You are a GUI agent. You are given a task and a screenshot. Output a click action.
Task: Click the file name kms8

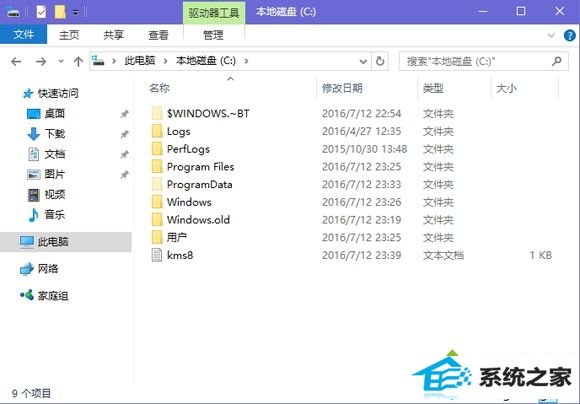click(180, 255)
